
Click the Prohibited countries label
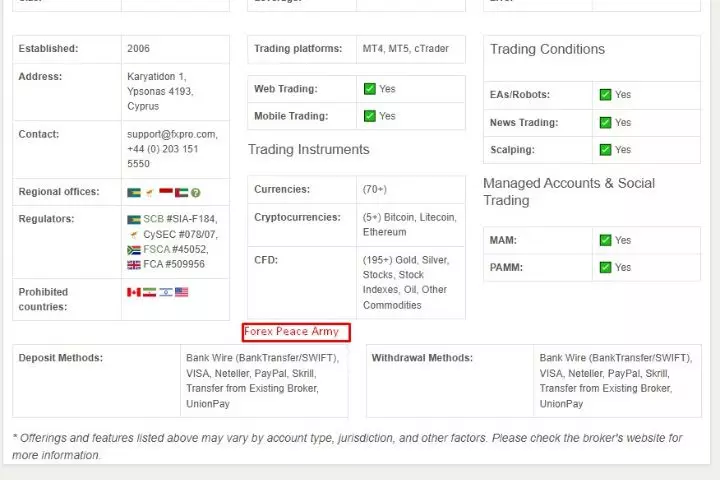point(43,299)
